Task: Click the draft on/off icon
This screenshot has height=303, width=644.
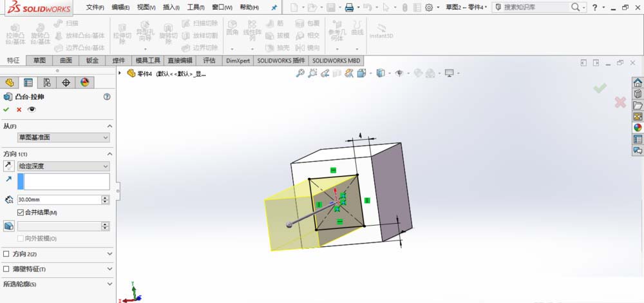Action: (x=8, y=226)
